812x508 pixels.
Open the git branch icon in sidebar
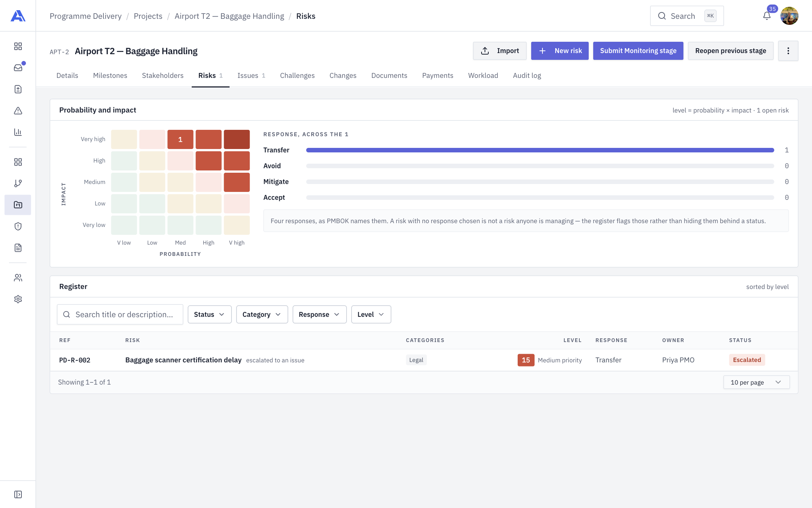pos(18,183)
